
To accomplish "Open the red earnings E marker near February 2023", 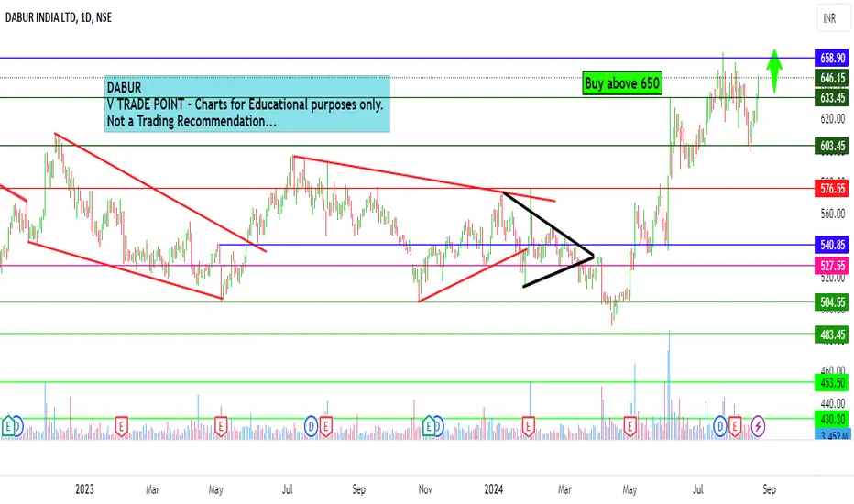I will point(122,426).
